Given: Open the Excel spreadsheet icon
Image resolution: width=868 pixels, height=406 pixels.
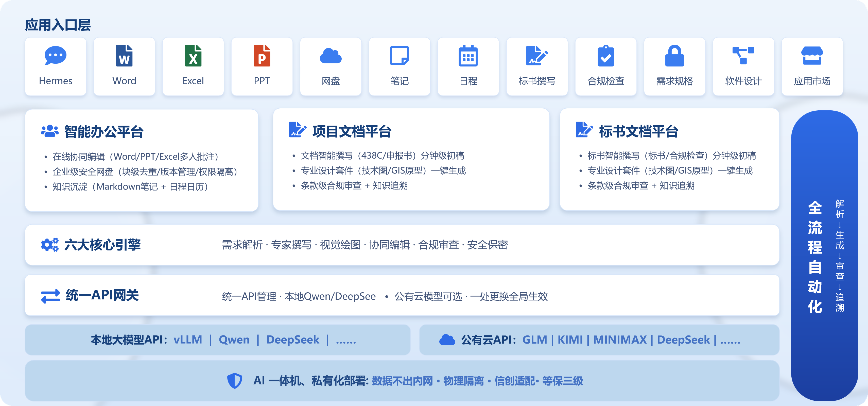Looking at the screenshot, I should coord(193,56).
